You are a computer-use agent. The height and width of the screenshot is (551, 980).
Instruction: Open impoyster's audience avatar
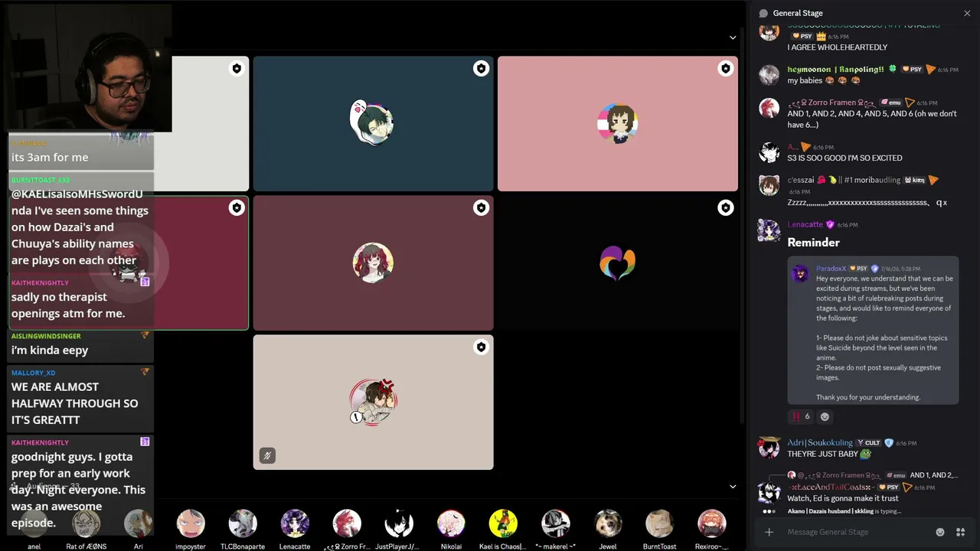click(x=191, y=523)
